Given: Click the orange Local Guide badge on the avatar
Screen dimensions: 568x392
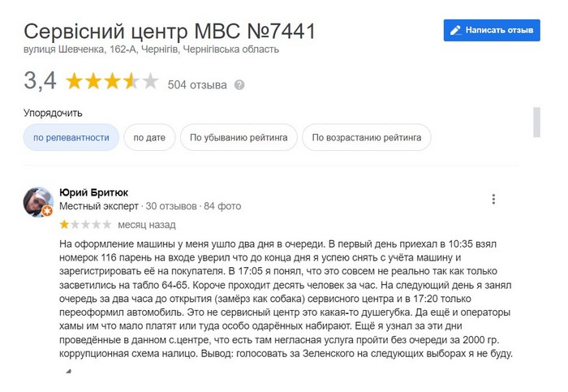Looking at the screenshot, I should coord(47,211).
